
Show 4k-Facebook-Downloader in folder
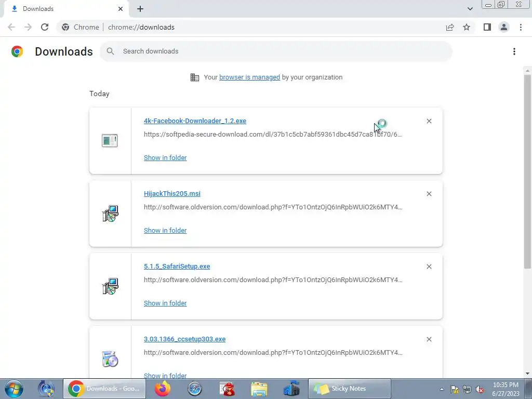(x=165, y=158)
